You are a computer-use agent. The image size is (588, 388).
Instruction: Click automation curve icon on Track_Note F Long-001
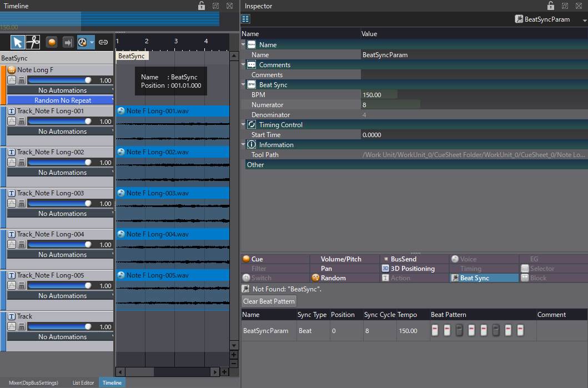(x=12, y=122)
